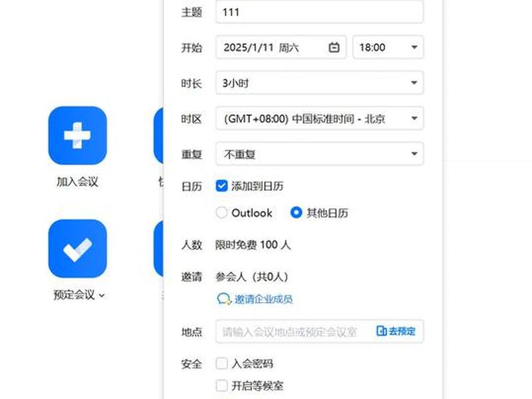532x399 pixels.
Task: Click the 加入会议 label
Action: tap(77, 182)
